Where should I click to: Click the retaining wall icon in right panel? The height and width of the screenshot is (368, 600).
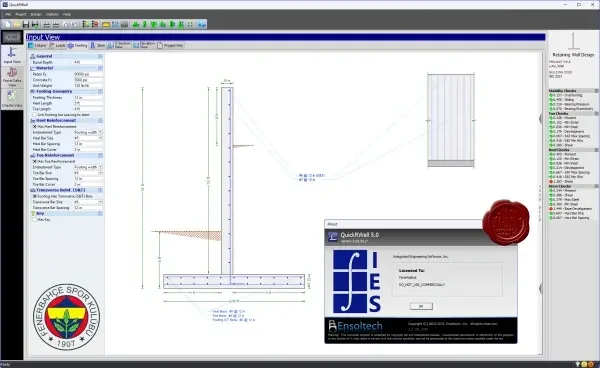(573, 41)
